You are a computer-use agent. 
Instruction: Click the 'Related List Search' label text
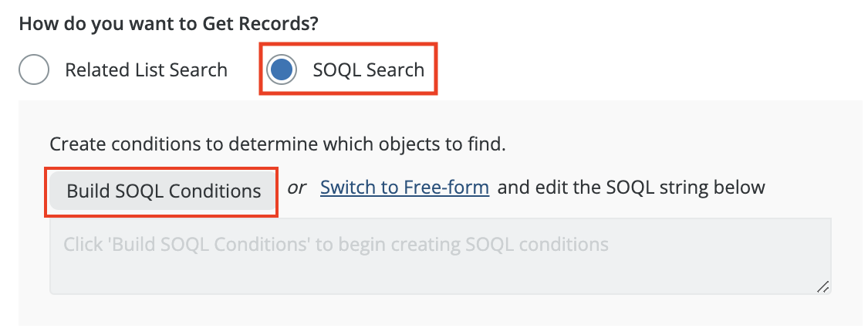146,70
